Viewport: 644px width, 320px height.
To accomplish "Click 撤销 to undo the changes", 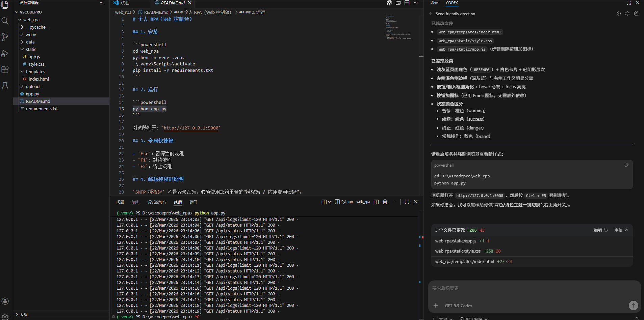I will point(601,230).
